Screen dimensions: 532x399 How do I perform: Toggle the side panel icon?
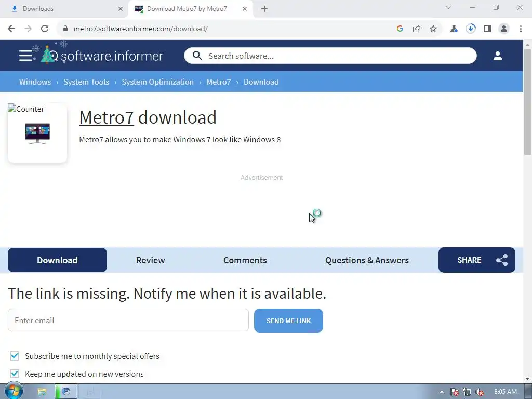pyautogui.click(x=487, y=29)
